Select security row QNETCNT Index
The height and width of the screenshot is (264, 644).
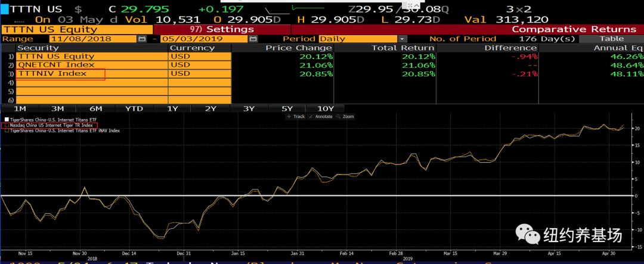92,65
